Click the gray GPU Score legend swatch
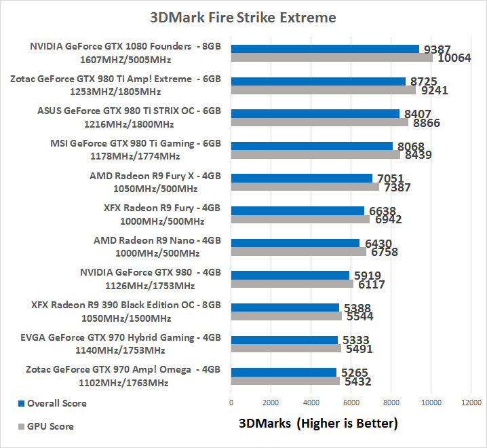 (x=22, y=426)
